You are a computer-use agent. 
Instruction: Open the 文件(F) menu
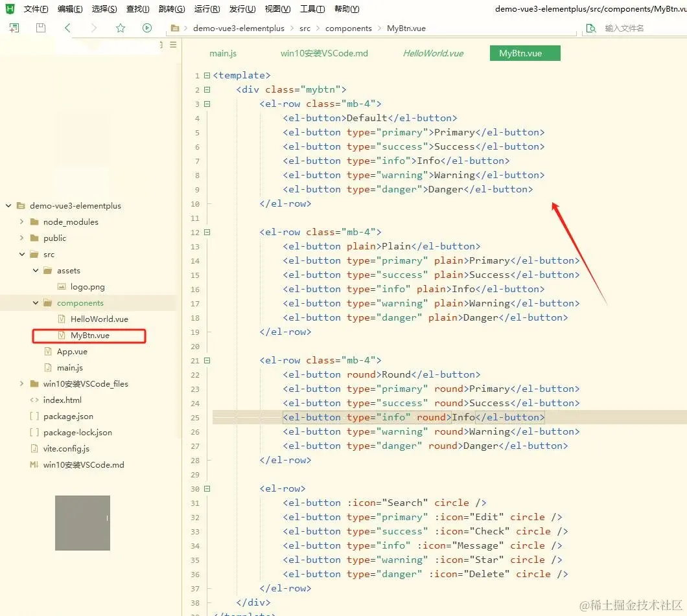coord(36,9)
